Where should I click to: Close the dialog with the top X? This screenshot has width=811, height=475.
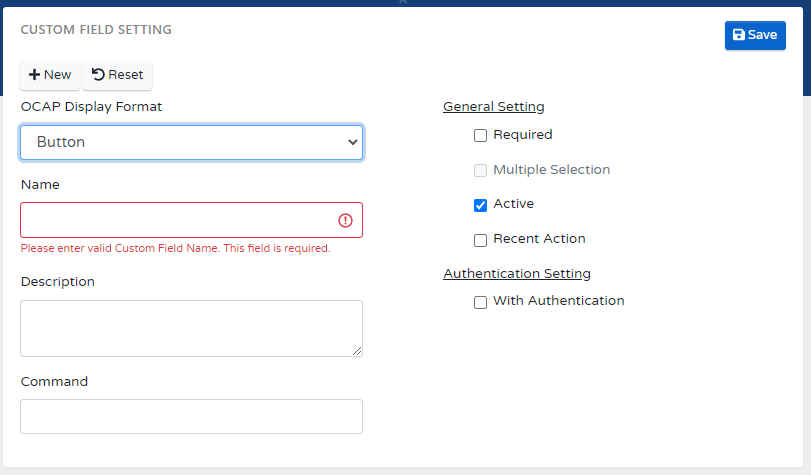403,2
